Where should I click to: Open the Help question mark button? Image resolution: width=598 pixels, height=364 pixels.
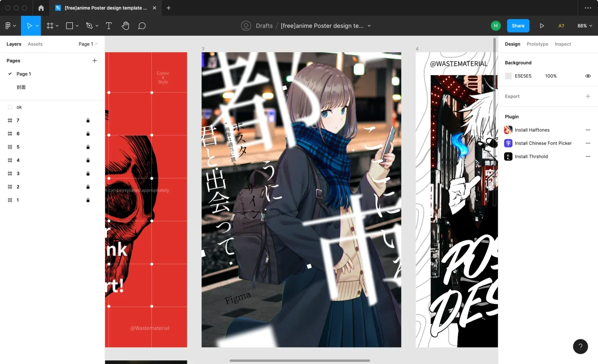click(581, 347)
